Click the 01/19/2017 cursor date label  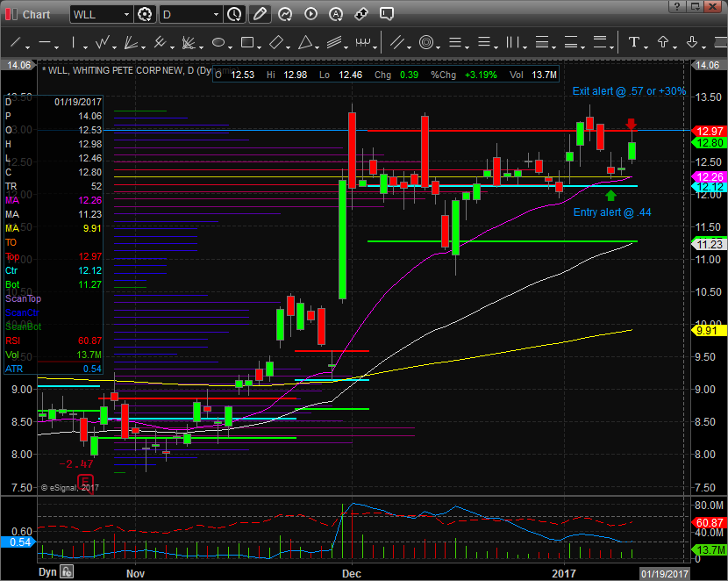coord(664,574)
